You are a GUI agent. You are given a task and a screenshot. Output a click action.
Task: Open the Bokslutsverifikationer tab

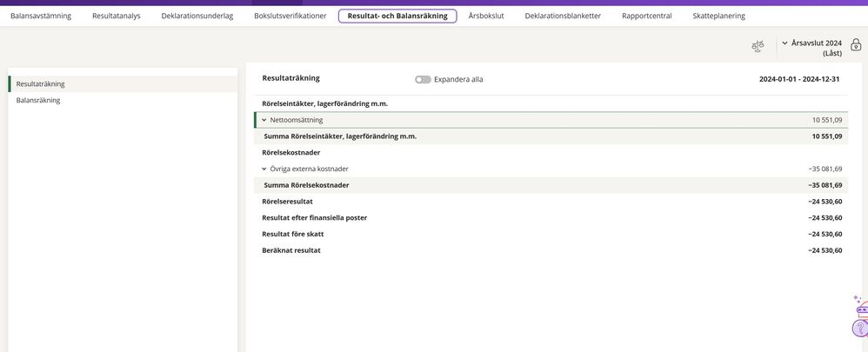point(290,16)
